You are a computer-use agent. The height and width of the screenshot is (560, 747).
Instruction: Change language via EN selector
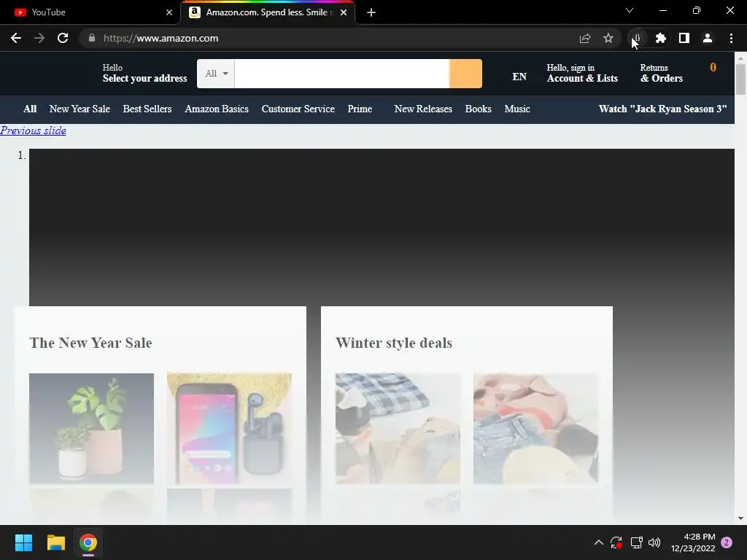point(519,77)
